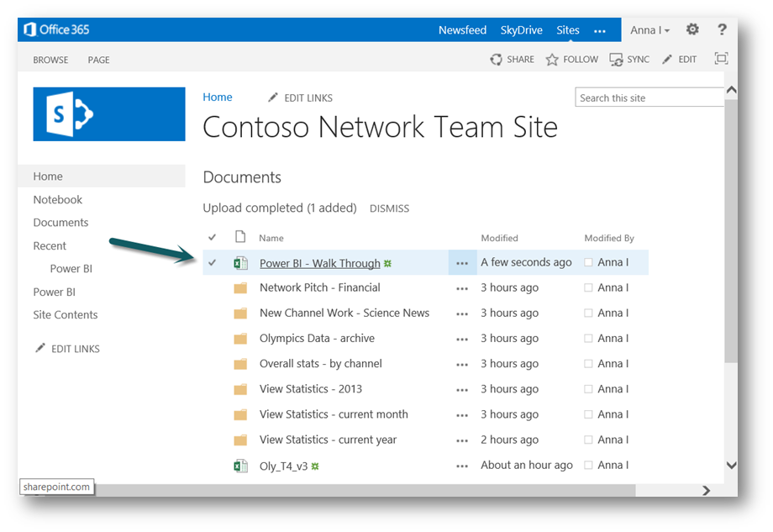Click folder icon for Overall stats - by channel
Viewport: 773px width, 532px height.
click(240, 364)
